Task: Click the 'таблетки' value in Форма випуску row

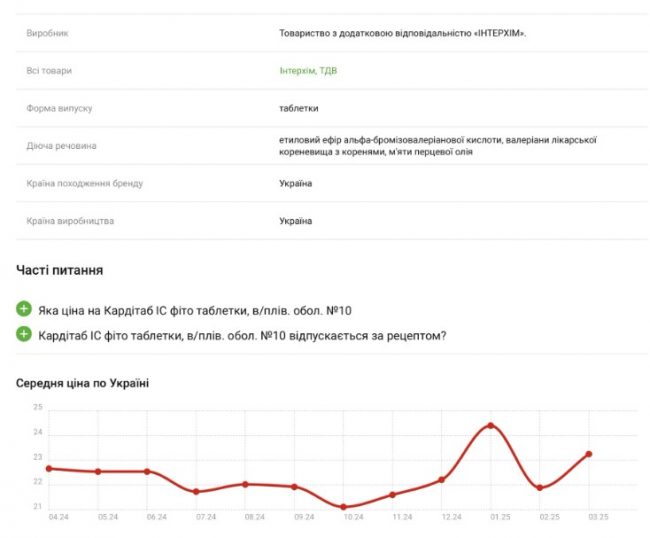Action: click(299, 108)
